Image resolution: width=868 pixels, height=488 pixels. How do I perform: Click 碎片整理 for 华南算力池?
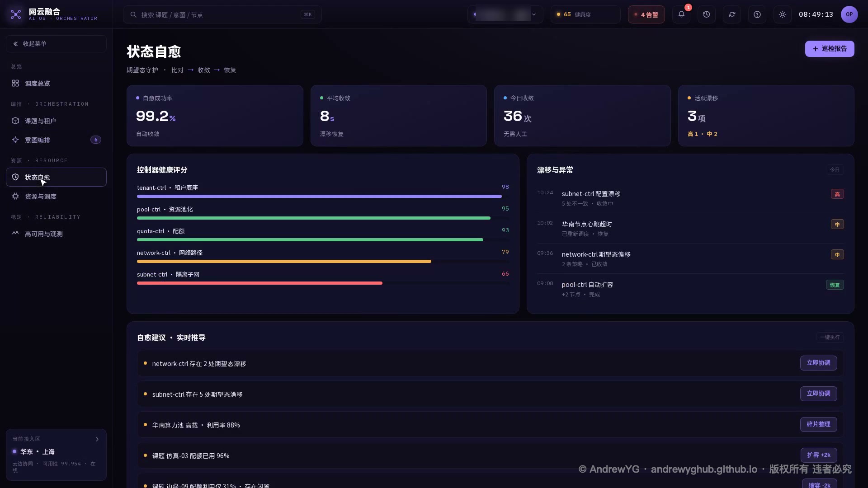pos(818,424)
